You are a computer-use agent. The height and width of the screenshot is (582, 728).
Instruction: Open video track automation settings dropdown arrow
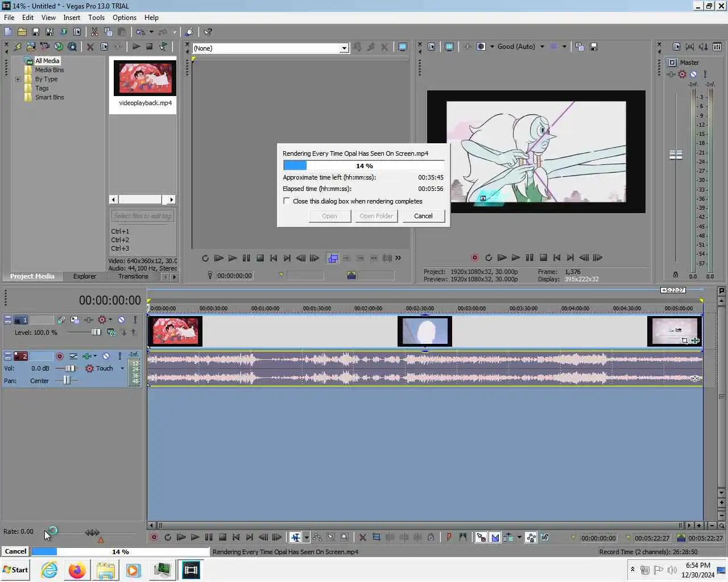pyautogui.click(x=110, y=320)
